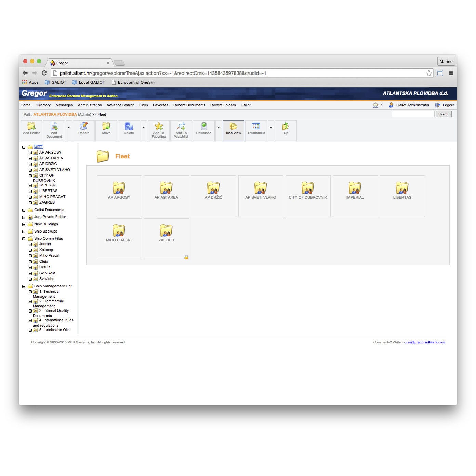Click the Move toolbar icon
The image size is (476, 476).
(106, 128)
